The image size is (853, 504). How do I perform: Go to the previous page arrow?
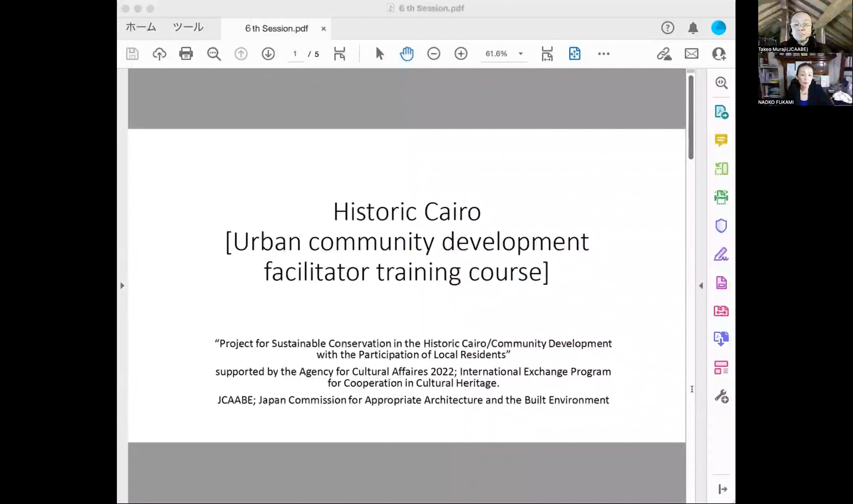241,54
